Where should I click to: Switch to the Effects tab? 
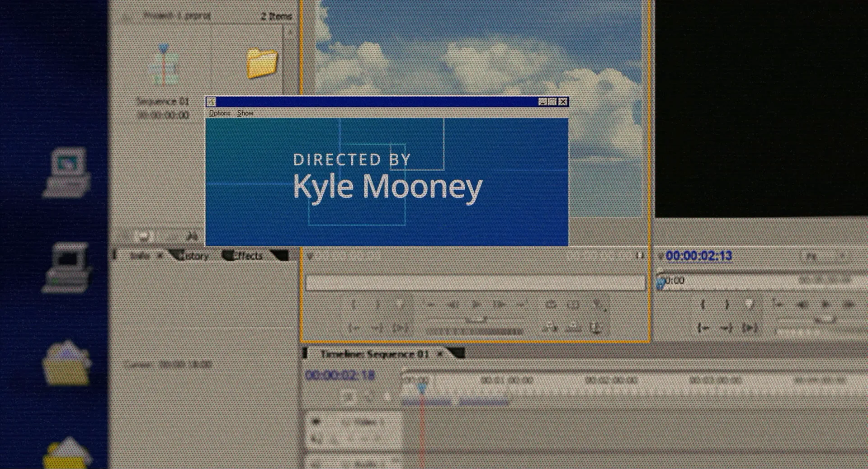(x=247, y=256)
